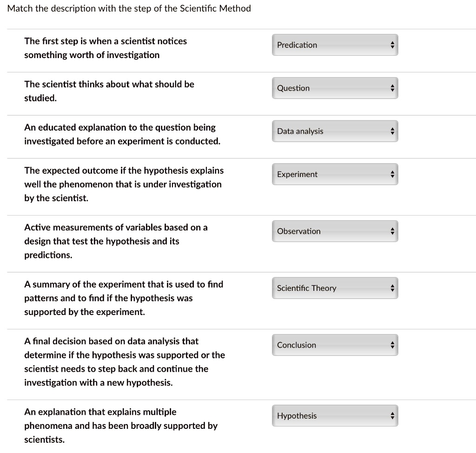Click the arrow stepper beside Experiment

coord(393,174)
